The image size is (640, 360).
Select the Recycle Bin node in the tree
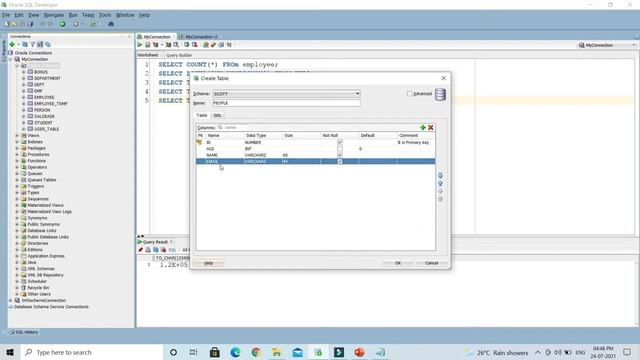pos(38,288)
